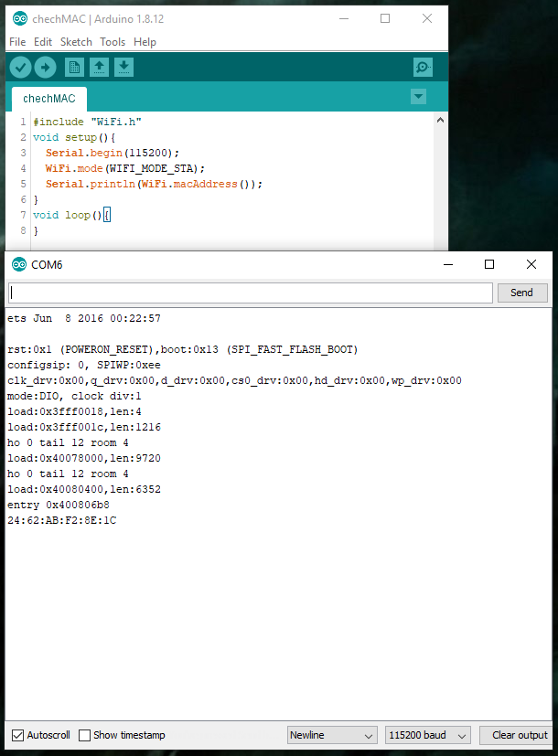Click the Save sketch down-arrow icon
The image size is (558, 756).
coord(123,68)
